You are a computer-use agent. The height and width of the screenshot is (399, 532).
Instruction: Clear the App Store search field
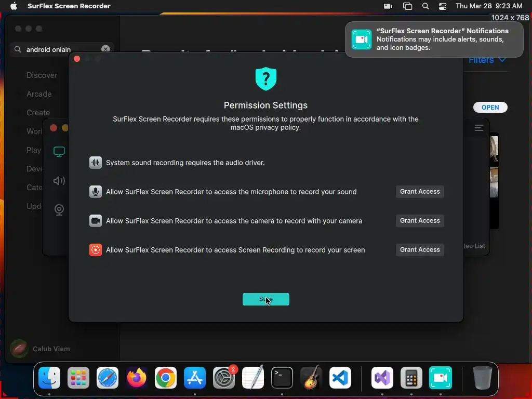tap(105, 49)
